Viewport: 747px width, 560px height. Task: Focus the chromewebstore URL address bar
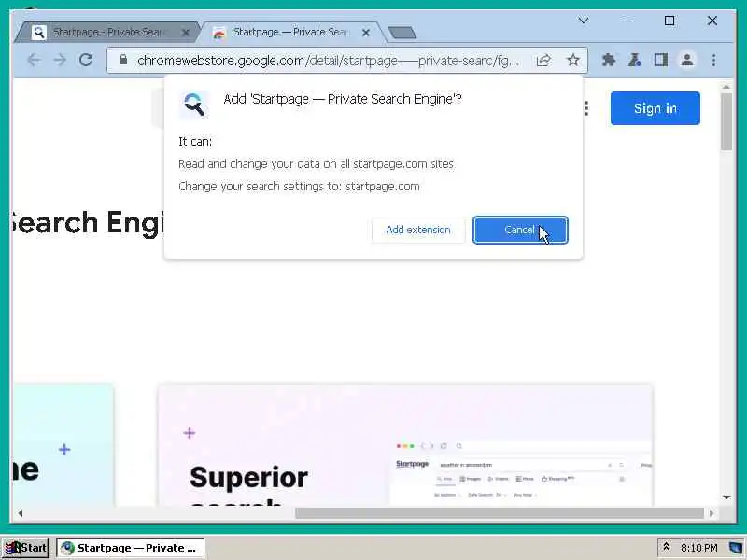point(328,61)
